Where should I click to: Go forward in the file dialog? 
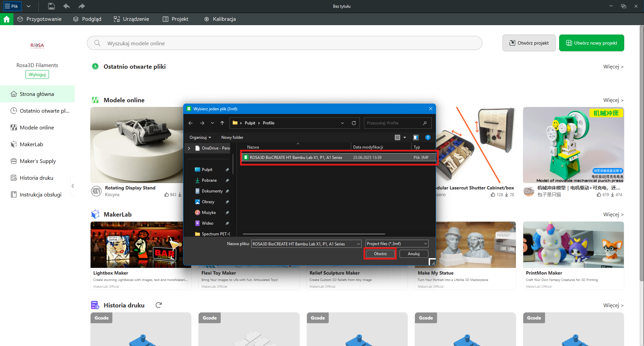click(202, 123)
